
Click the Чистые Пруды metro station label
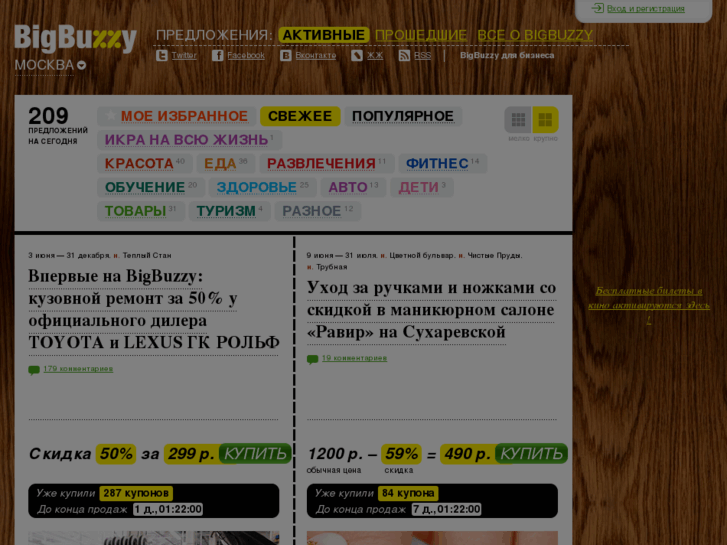[x=495, y=256]
